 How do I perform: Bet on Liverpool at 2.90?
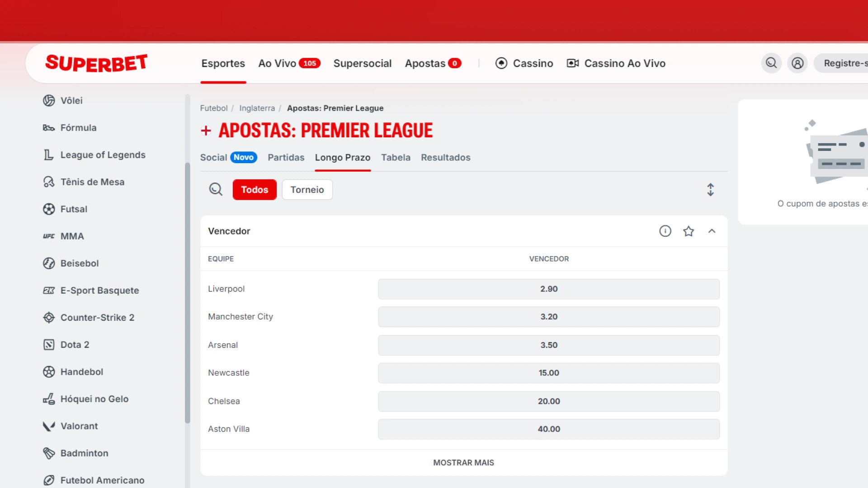coord(549,289)
